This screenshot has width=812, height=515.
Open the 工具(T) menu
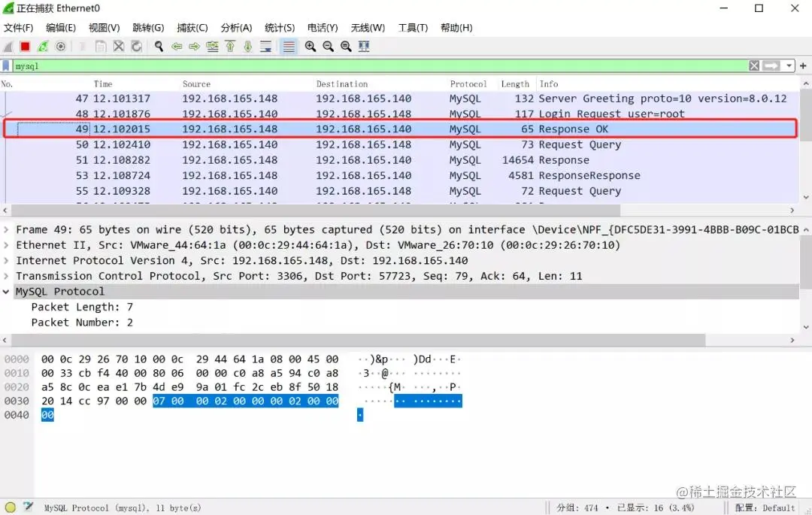[x=413, y=27]
